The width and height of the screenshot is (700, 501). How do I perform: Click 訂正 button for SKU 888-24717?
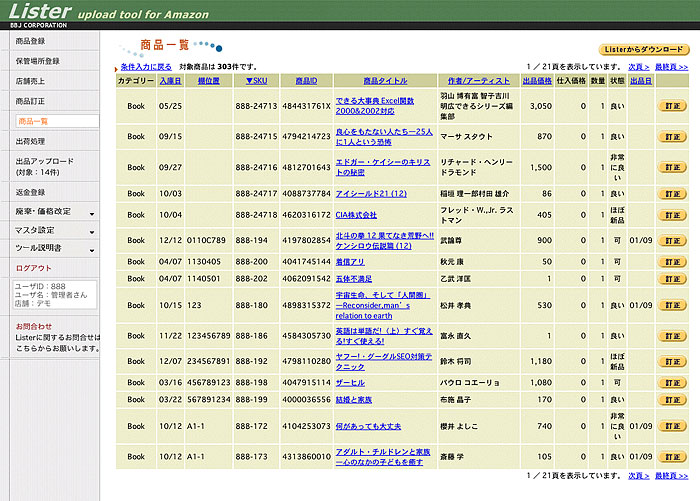click(672, 194)
